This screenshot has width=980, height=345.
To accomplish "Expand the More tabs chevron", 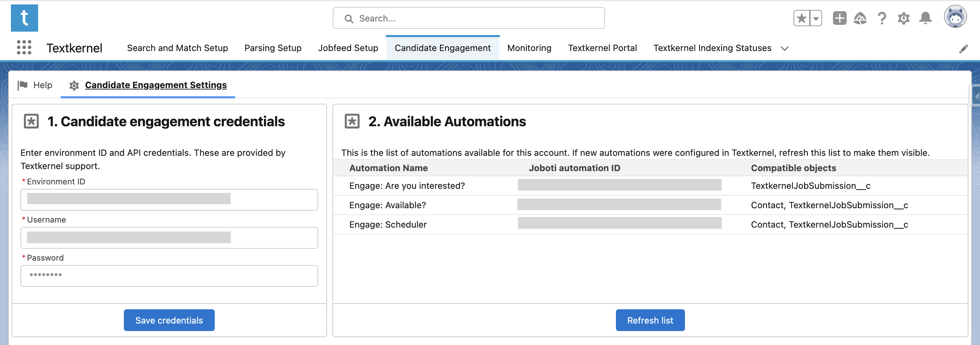I will pyautogui.click(x=784, y=49).
